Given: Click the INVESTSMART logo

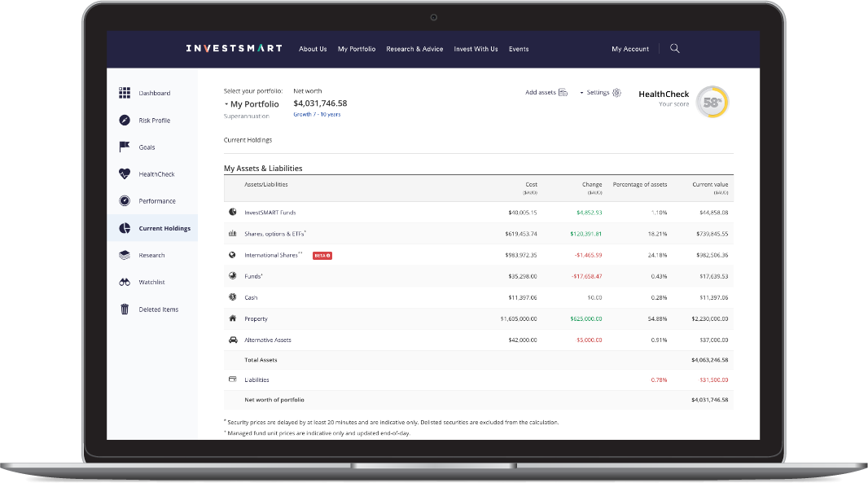Looking at the screenshot, I should click(x=235, y=48).
